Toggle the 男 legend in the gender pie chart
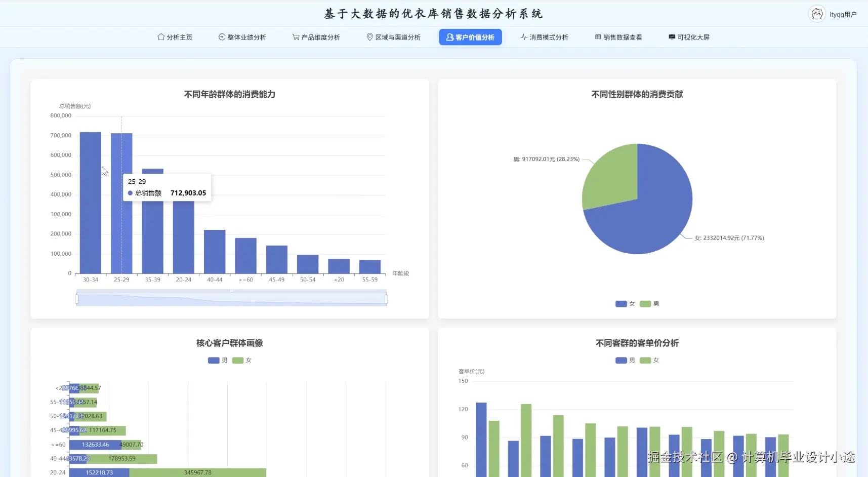The image size is (868, 477). [x=649, y=304]
